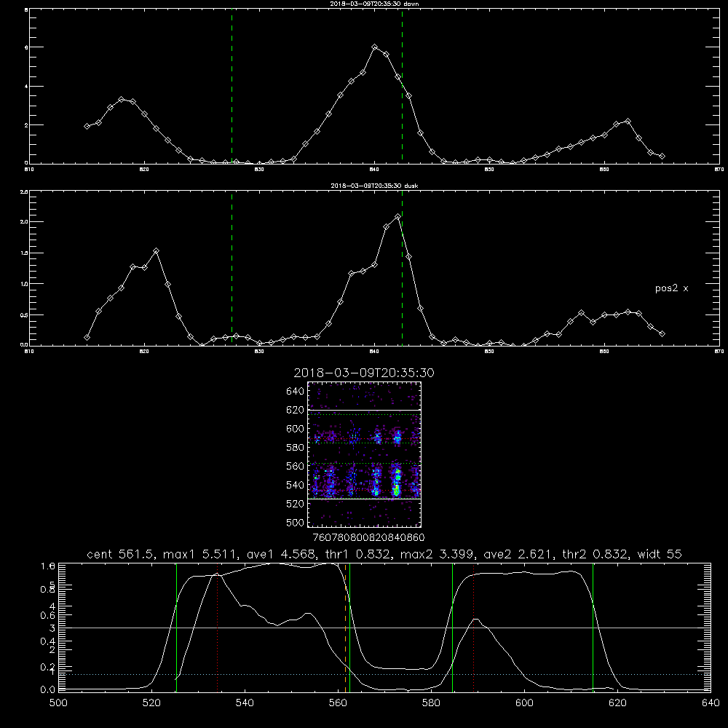
Task: Click the highest peak marker in dawn plot
Action: (x=375, y=47)
